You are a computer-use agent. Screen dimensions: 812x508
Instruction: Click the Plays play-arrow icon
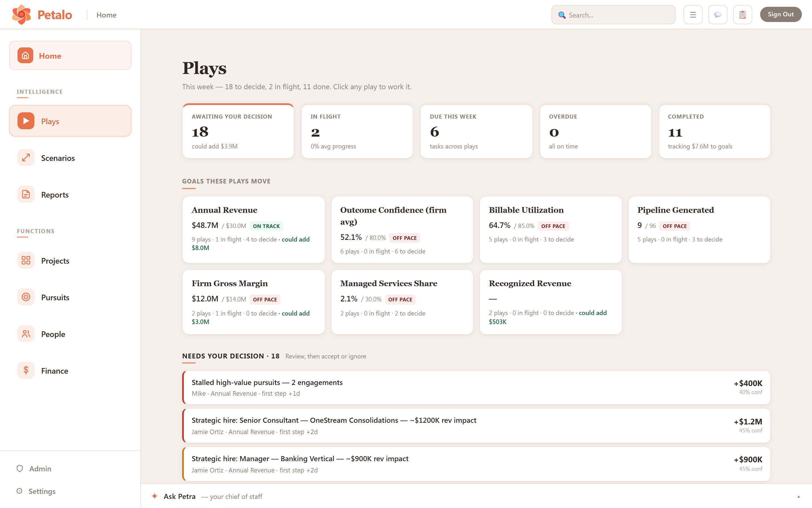(x=26, y=121)
